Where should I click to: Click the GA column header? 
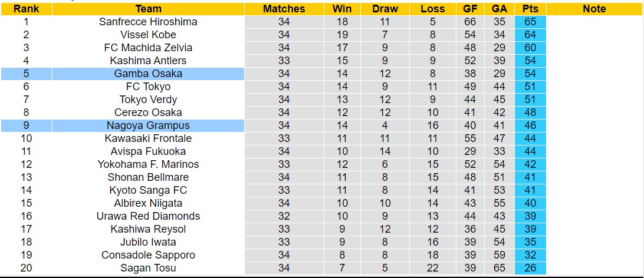point(500,9)
